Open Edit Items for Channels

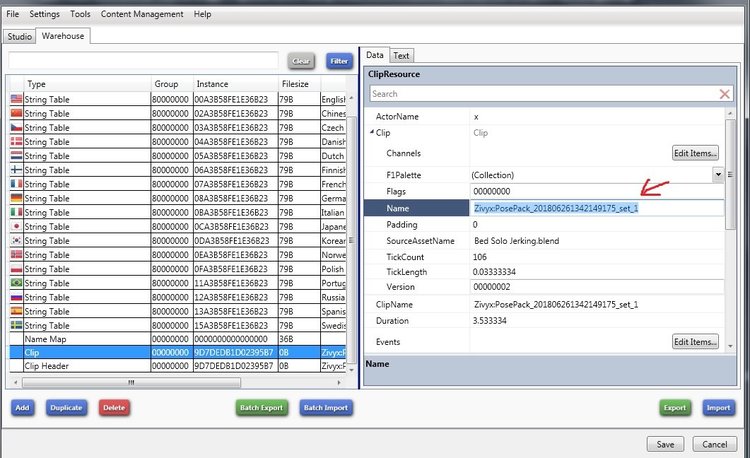click(x=695, y=153)
